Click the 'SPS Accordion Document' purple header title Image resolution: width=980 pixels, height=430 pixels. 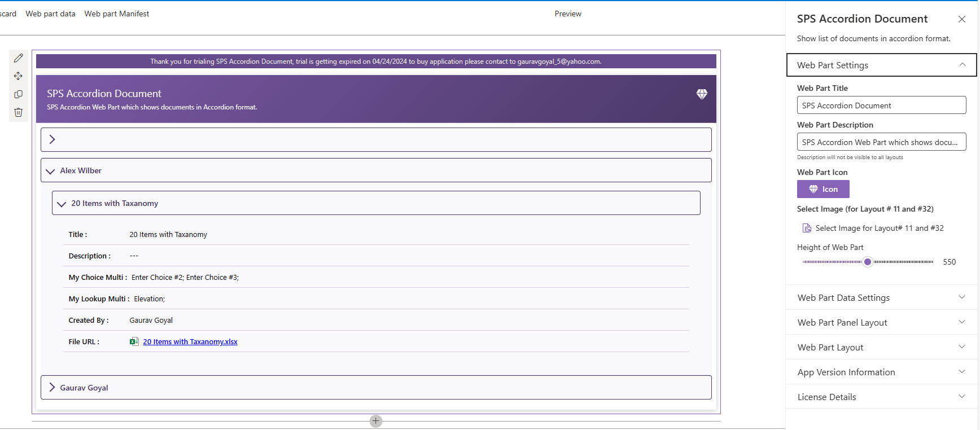point(104,93)
